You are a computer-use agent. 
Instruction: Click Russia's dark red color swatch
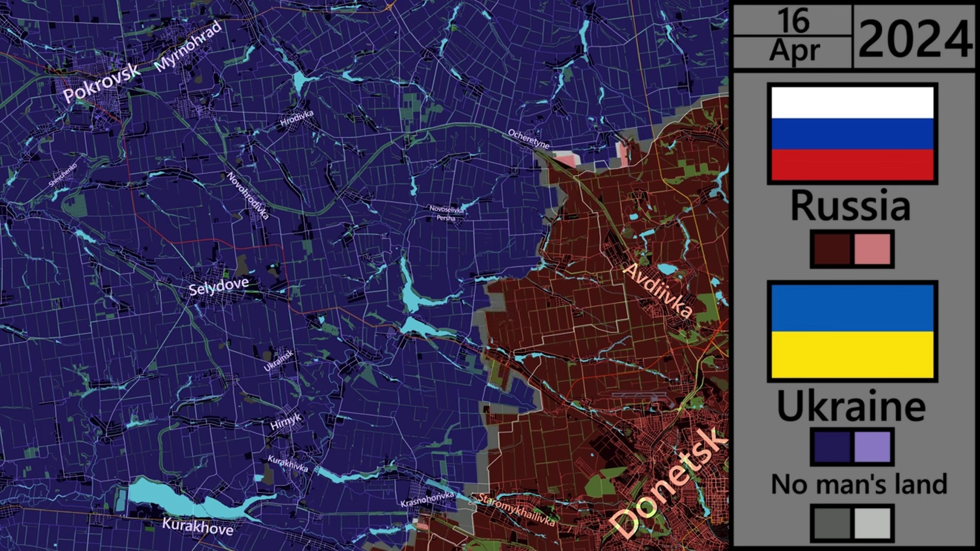pyautogui.click(x=831, y=249)
